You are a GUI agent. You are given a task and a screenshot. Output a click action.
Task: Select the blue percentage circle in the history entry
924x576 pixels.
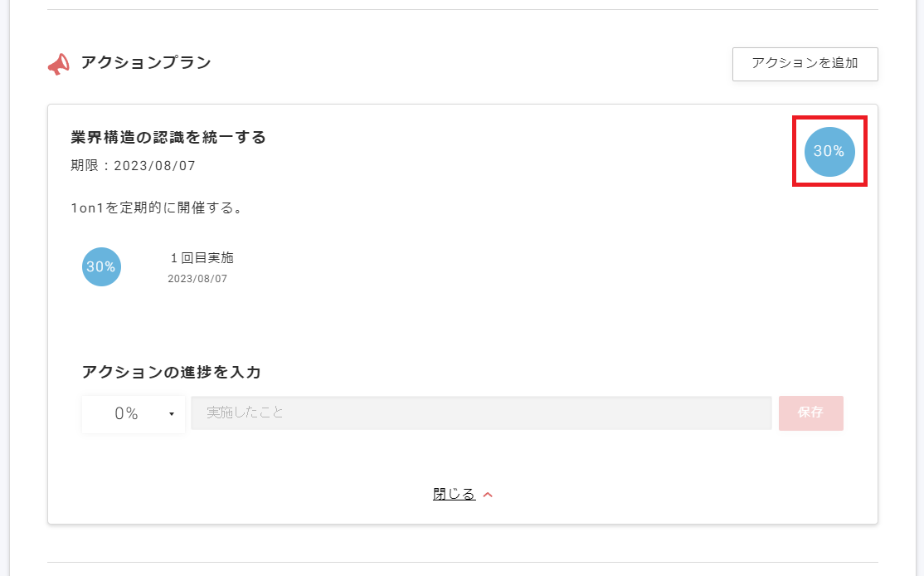tap(101, 266)
